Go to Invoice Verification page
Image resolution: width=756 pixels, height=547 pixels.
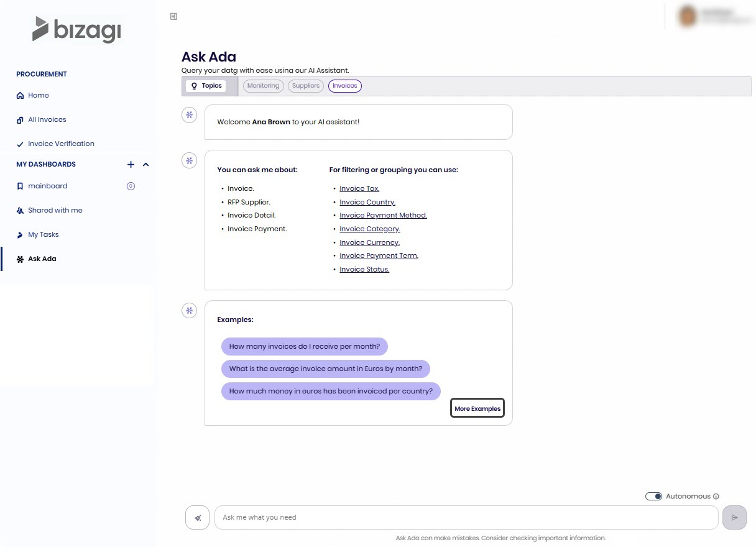61,144
